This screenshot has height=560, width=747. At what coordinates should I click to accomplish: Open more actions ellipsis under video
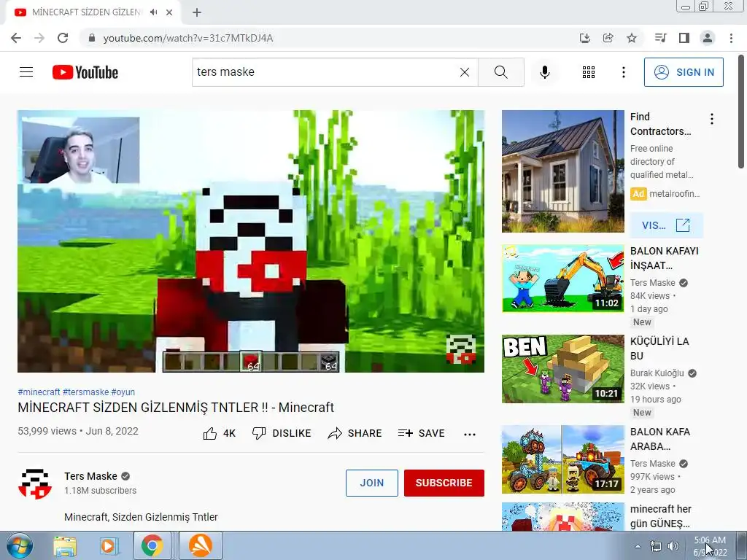(470, 434)
